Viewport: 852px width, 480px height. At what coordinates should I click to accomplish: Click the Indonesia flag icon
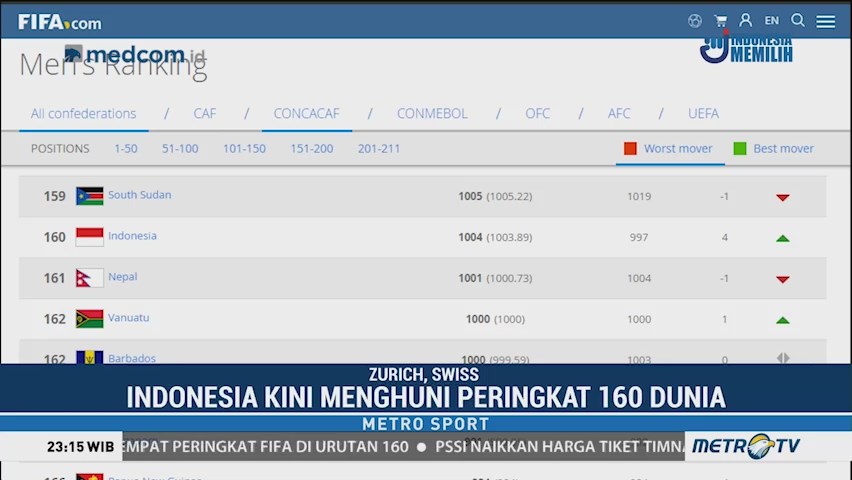90,237
